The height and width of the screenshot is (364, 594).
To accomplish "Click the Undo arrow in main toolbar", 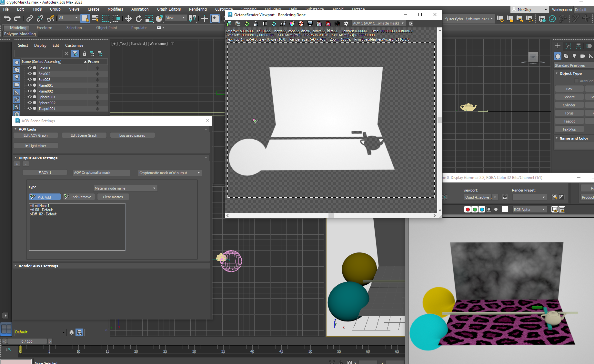I will point(7,18).
